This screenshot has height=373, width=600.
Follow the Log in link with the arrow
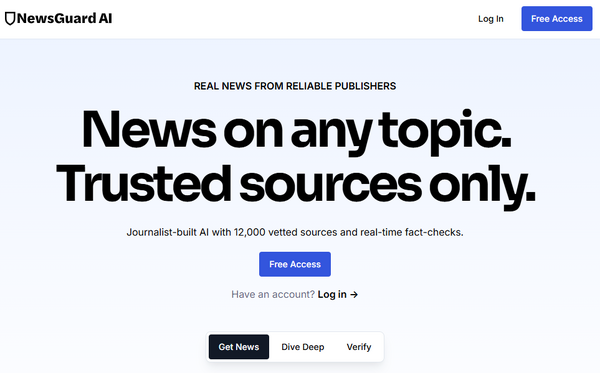pyautogui.click(x=338, y=294)
